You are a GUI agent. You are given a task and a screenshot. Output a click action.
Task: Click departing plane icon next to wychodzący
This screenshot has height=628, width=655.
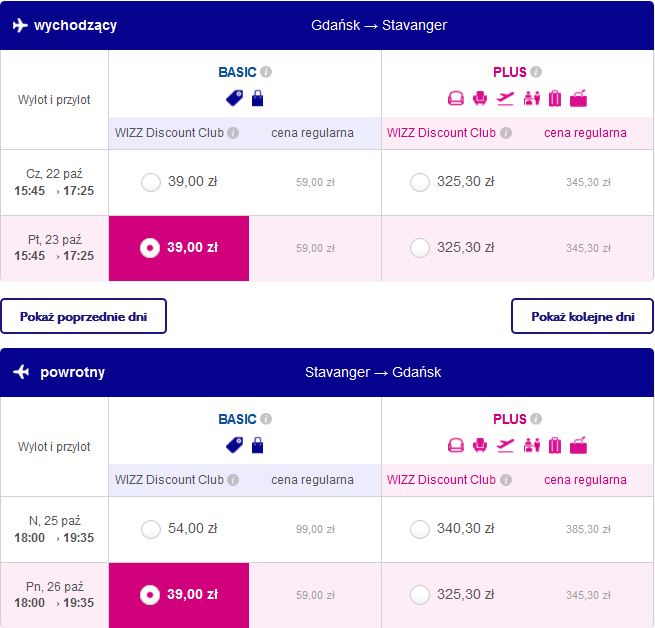point(20,25)
